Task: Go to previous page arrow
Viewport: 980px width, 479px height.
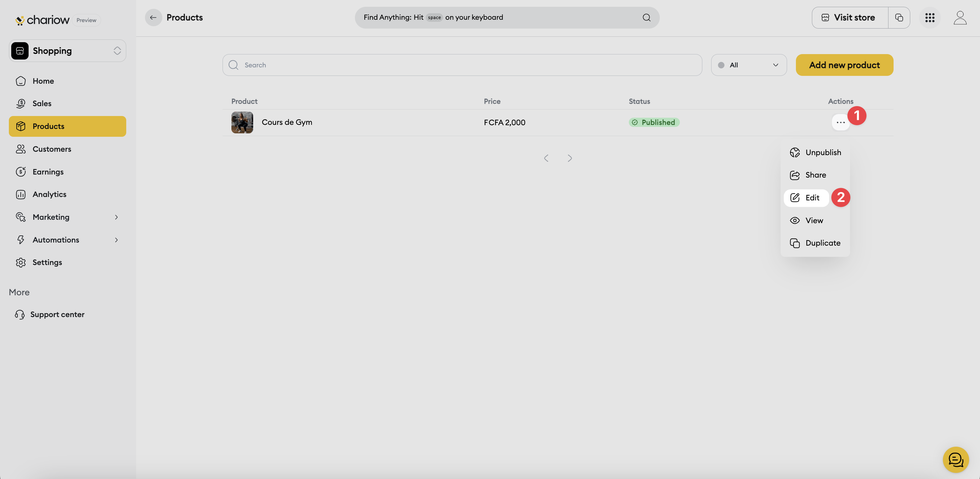Action: (546, 158)
